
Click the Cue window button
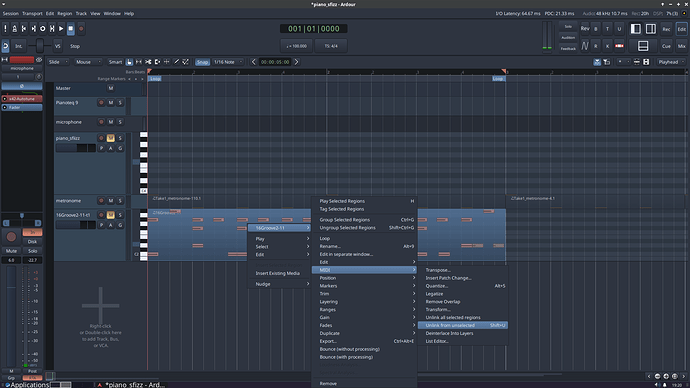coord(667,46)
